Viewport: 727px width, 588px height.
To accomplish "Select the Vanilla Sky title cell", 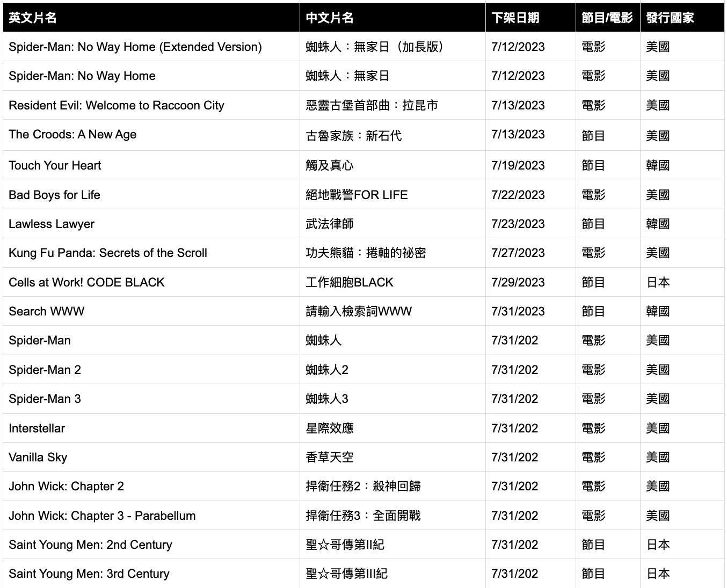I will click(151, 457).
